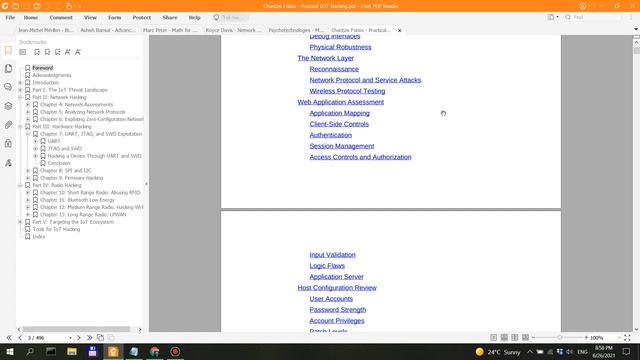Follow the Session Management link
640x360 pixels.
(x=342, y=146)
